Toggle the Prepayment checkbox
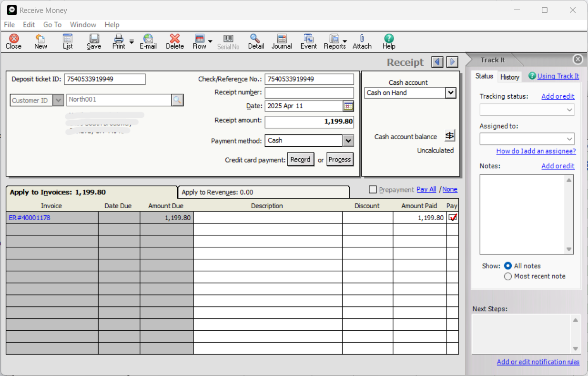Screen dimensions: 588x376 [373, 190]
